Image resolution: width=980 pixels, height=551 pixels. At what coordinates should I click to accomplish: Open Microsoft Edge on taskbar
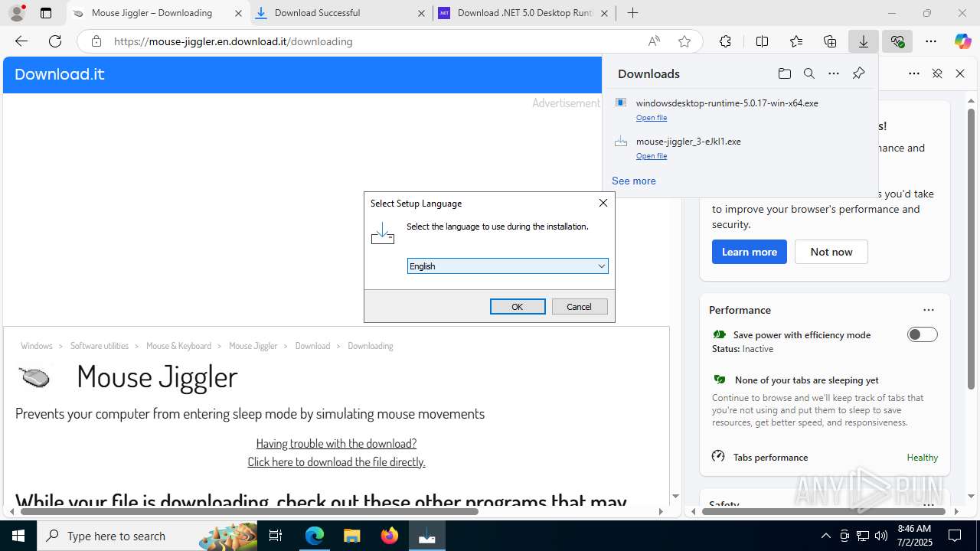315,536
